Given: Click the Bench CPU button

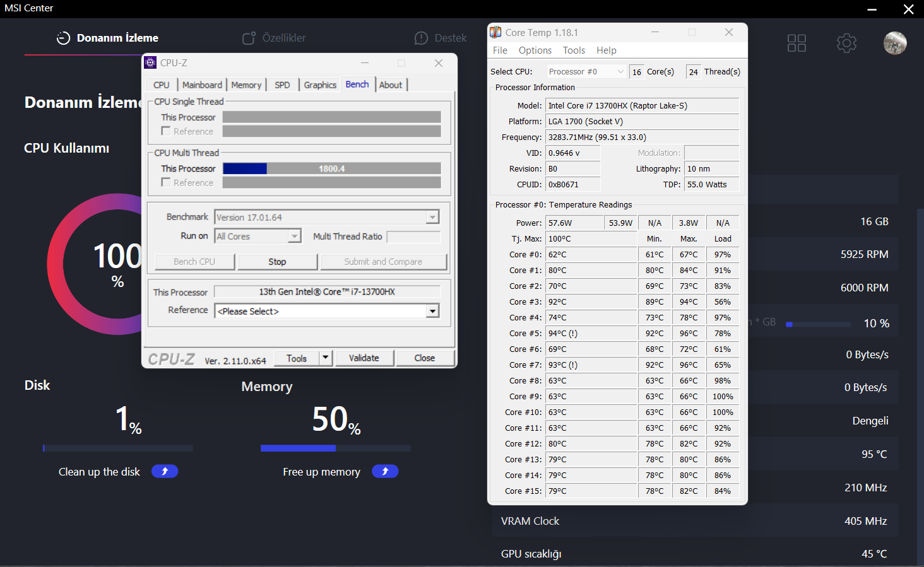Looking at the screenshot, I should [194, 262].
